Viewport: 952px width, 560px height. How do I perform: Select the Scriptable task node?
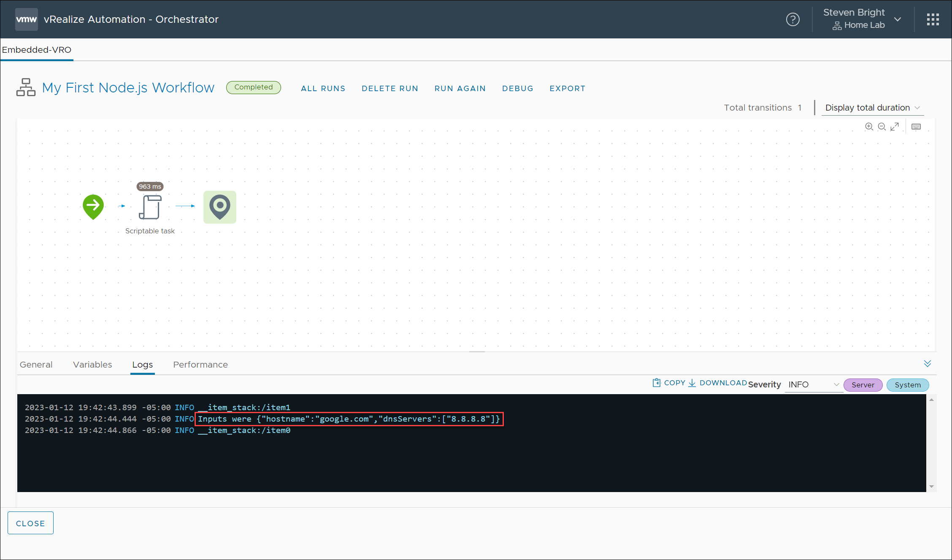(150, 207)
